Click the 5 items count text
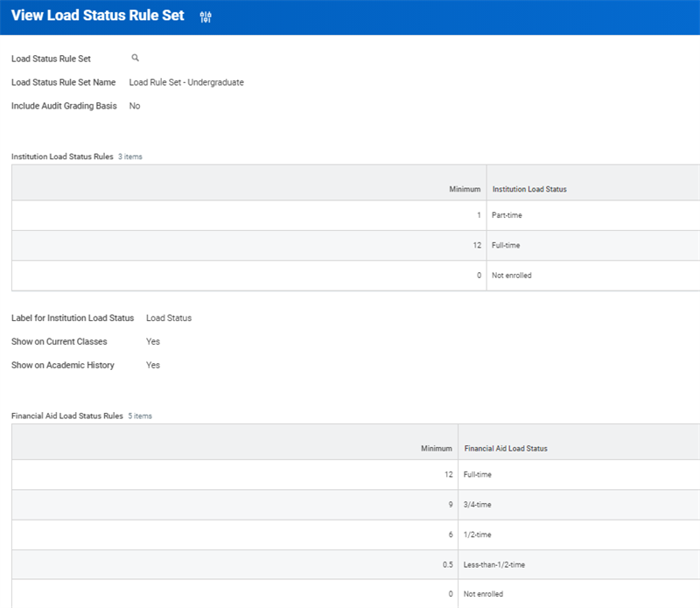 (140, 416)
